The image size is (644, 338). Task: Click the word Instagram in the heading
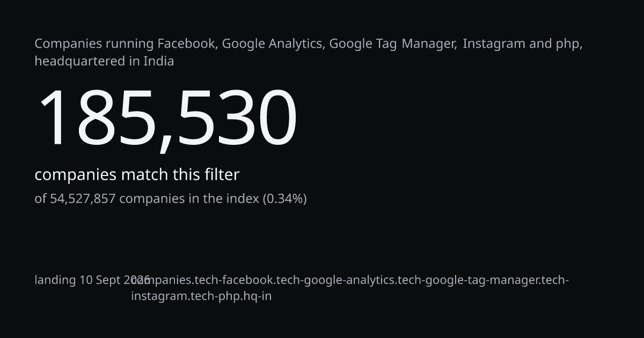[x=494, y=44]
